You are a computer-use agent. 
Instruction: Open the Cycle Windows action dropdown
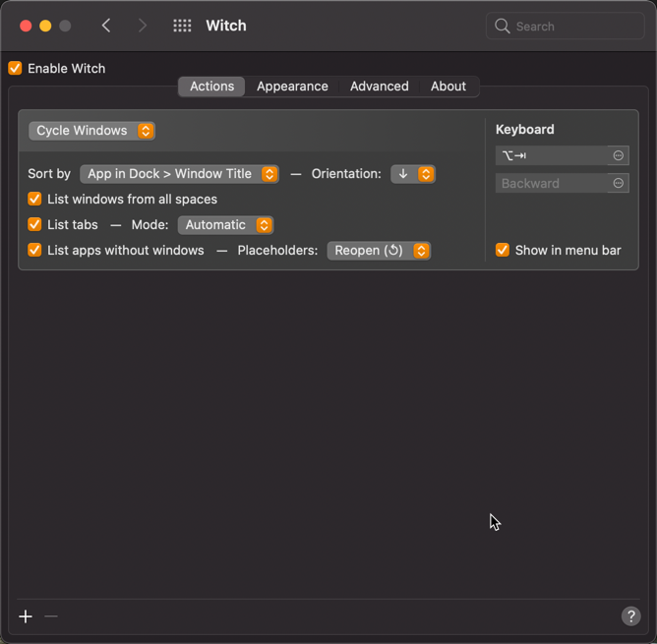pyautogui.click(x=91, y=131)
